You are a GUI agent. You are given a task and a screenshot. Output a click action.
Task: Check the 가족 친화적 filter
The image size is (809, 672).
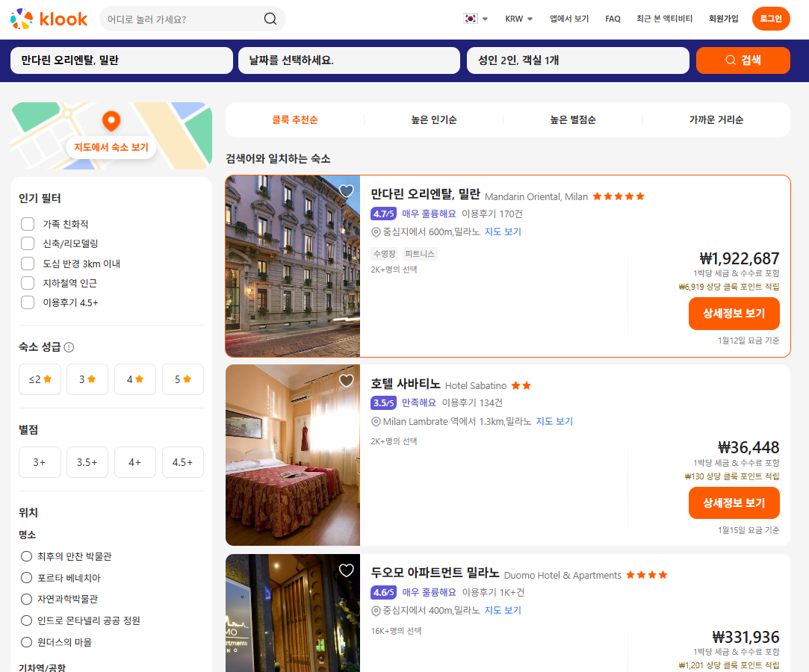28,224
